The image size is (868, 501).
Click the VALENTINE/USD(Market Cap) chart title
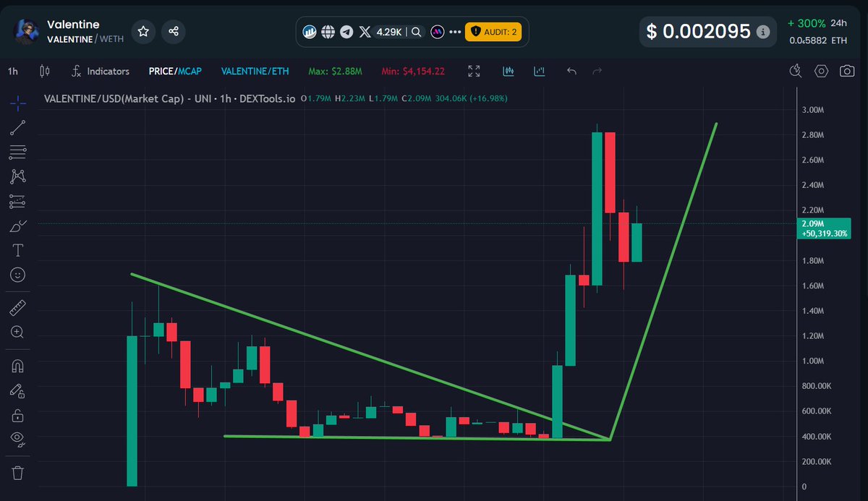[169, 98]
